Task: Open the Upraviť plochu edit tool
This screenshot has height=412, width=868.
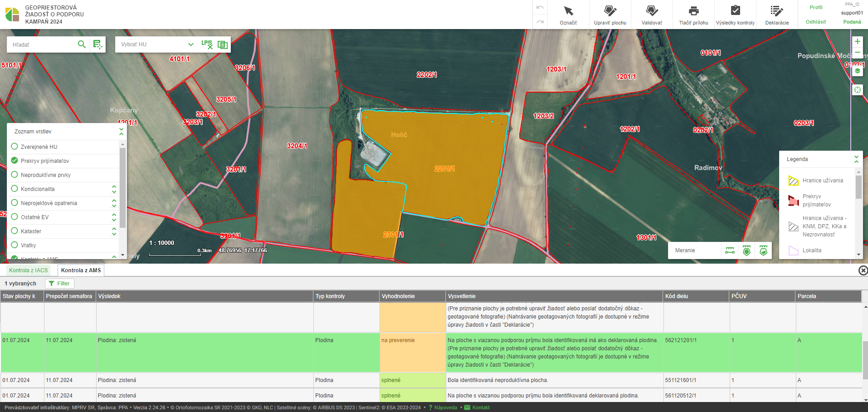Action: [610, 15]
